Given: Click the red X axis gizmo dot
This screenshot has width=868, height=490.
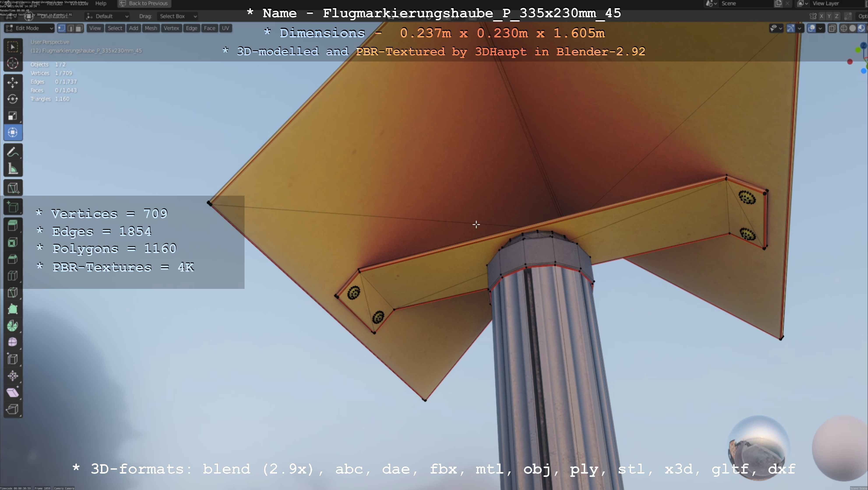Looking at the screenshot, I should pyautogui.click(x=850, y=62).
